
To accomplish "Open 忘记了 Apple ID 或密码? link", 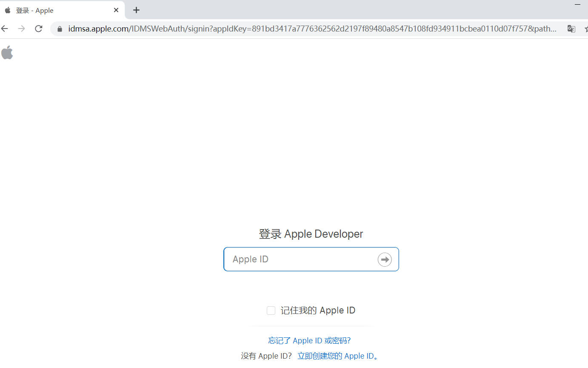I will pos(309,340).
